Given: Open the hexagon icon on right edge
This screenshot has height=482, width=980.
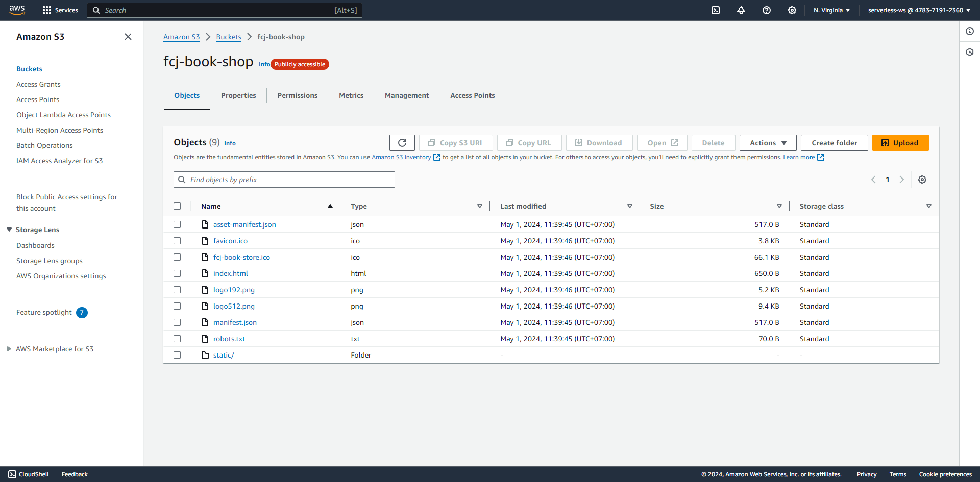Looking at the screenshot, I should click(970, 52).
